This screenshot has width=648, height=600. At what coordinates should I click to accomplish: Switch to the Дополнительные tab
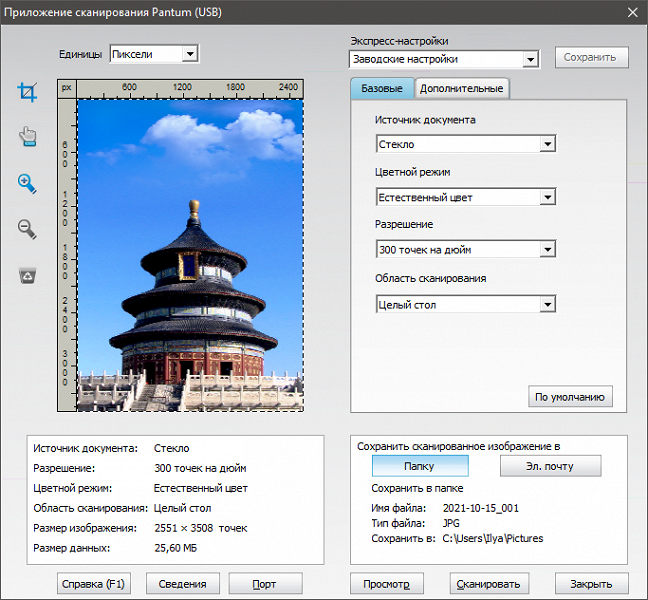(x=461, y=89)
